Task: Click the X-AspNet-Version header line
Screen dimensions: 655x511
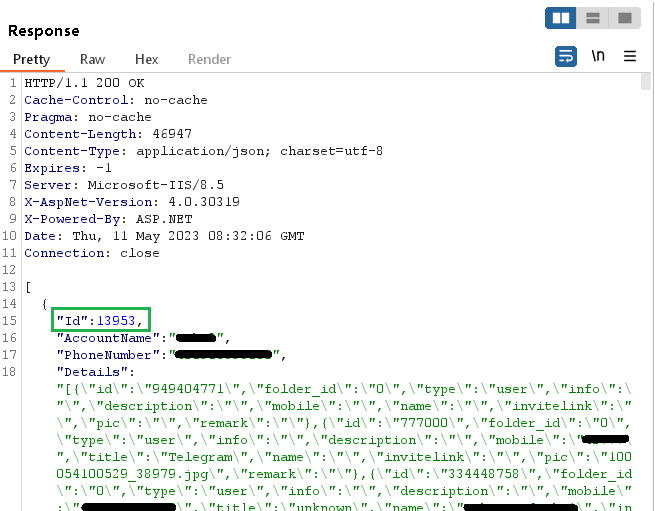Action: point(132,202)
